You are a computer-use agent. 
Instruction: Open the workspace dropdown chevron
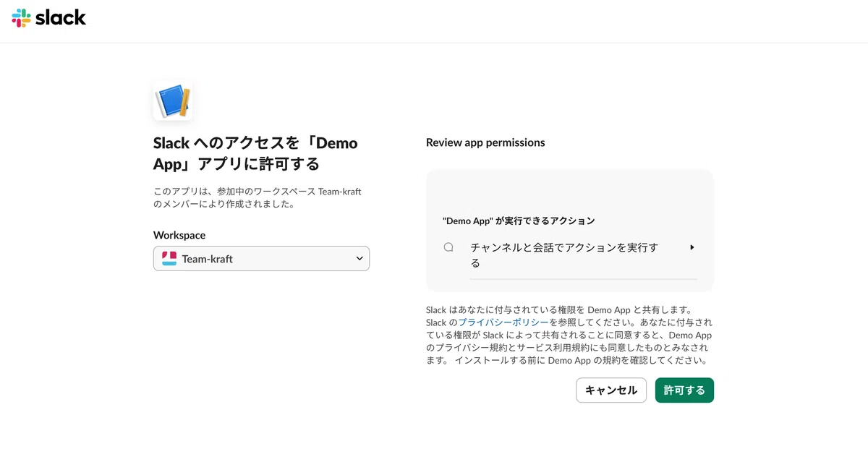359,258
